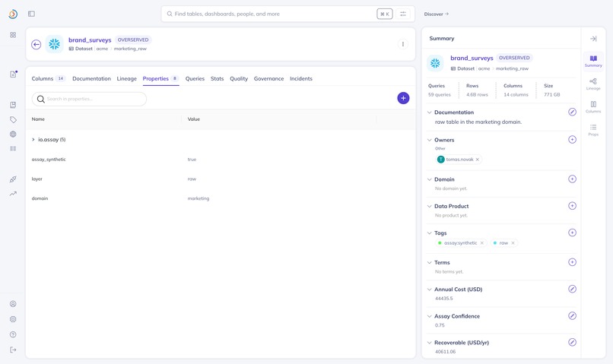This screenshot has width=613, height=364.
Task: Collapse the Data Product section
Action: (429, 206)
